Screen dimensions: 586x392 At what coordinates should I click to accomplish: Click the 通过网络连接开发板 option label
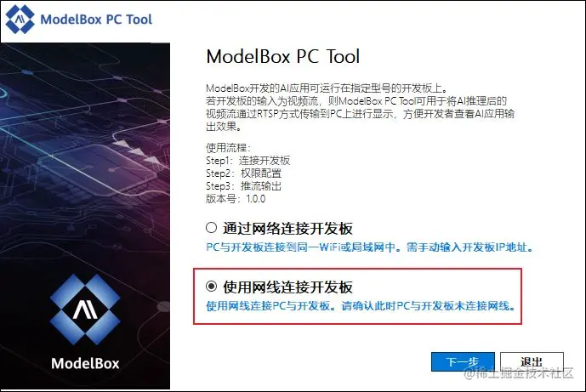(287, 229)
